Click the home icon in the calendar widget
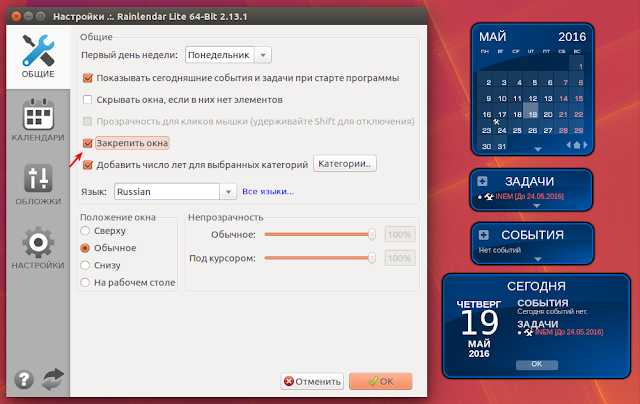Screen dimensions: 640x404 (577, 144)
